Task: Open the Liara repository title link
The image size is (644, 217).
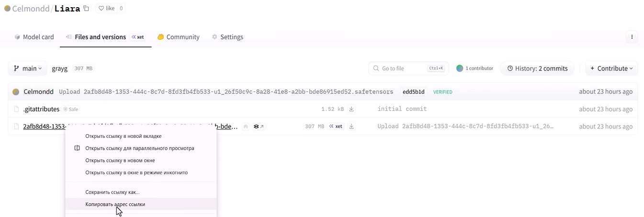Action: pyautogui.click(x=67, y=9)
